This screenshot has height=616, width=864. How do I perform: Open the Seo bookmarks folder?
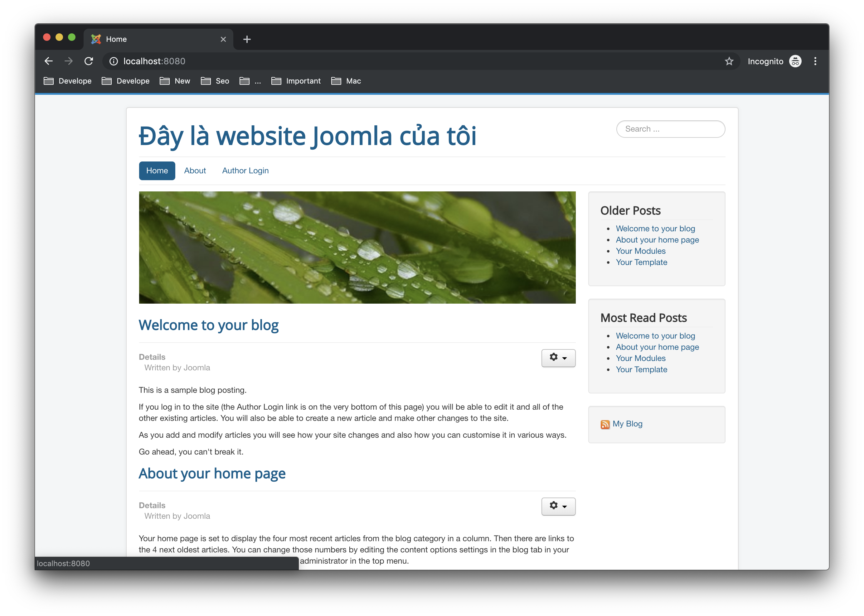click(215, 81)
